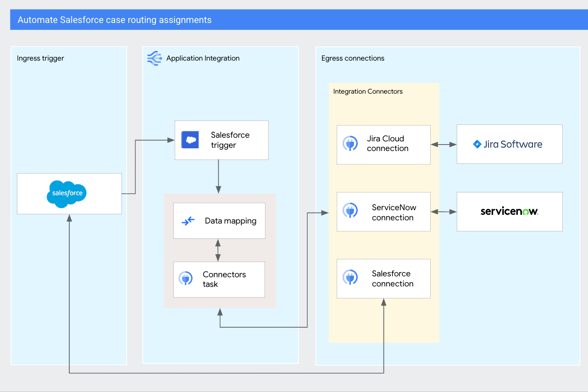Click the Connectors task plug icon
Image resolution: width=588 pixels, height=392 pixels.
(186, 279)
